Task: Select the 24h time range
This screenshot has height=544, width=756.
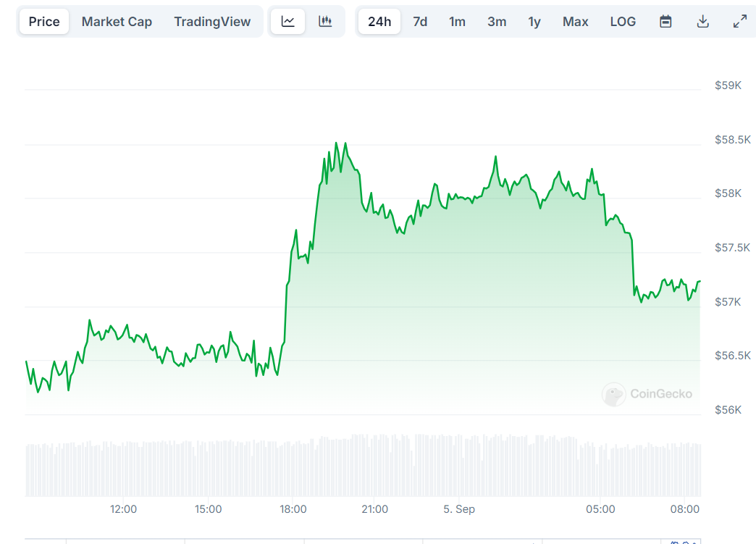Action: click(x=379, y=21)
